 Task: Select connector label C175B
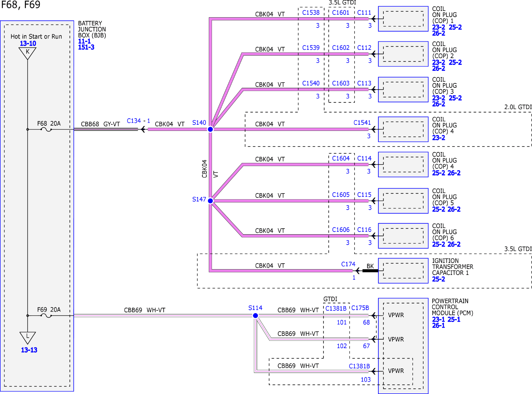360,308
